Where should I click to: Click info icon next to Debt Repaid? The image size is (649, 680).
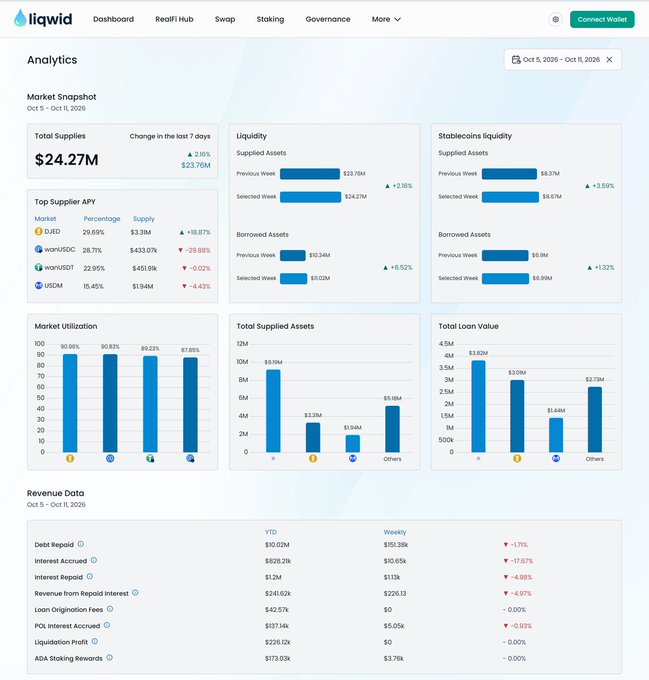tap(81, 544)
